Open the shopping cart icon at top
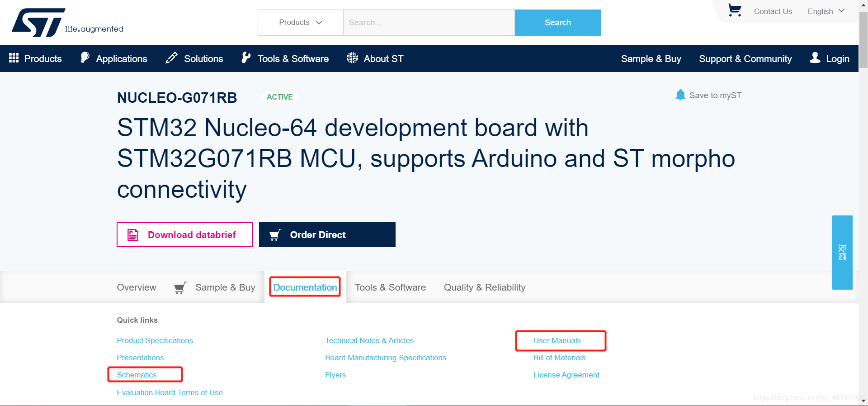The height and width of the screenshot is (406, 868). tap(735, 10)
